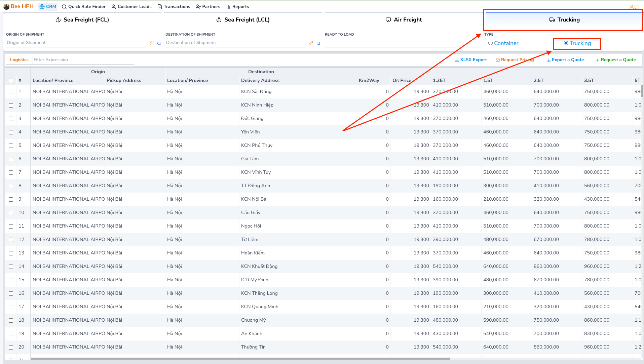Select the Container radio option
644x364 pixels.
click(x=490, y=43)
